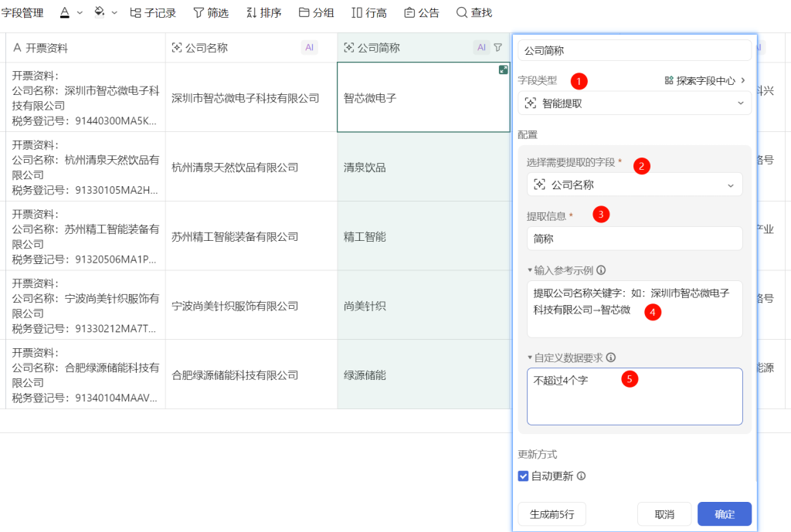Viewport: 791px width, 532px height.
Task: Open the 智能提取 field type dropdown
Action: click(x=635, y=103)
